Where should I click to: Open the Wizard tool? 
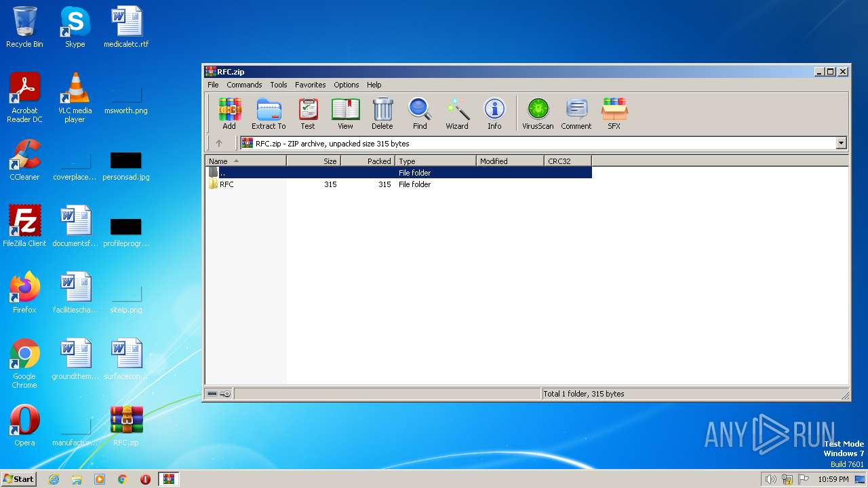(x=457, y=113)
